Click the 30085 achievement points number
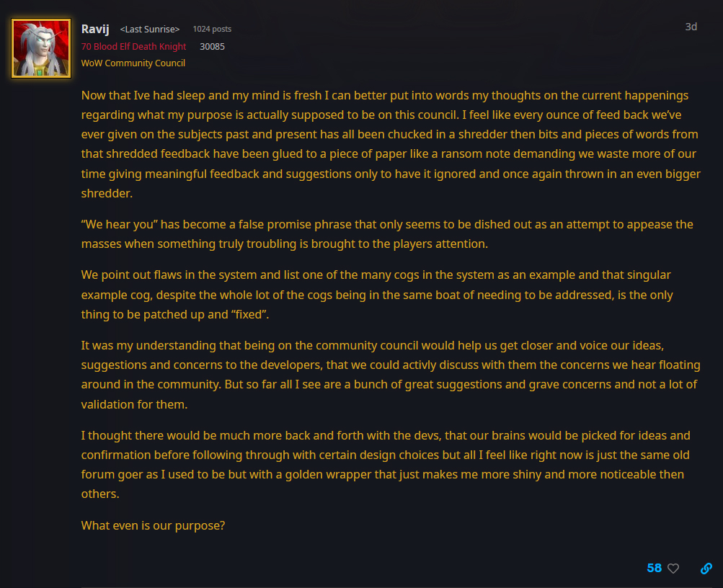This screenshot has height=588, width=723. [x=212, y=46]
